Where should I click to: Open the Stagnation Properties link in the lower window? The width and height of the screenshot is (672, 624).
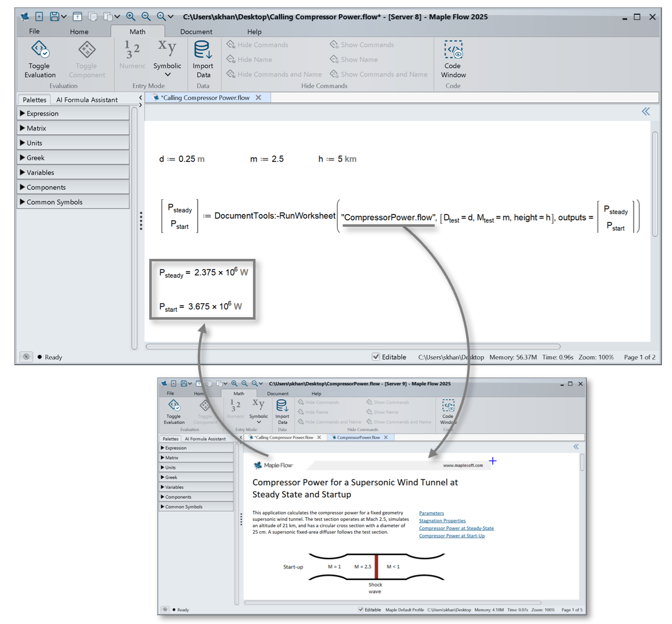coord(442,521)
